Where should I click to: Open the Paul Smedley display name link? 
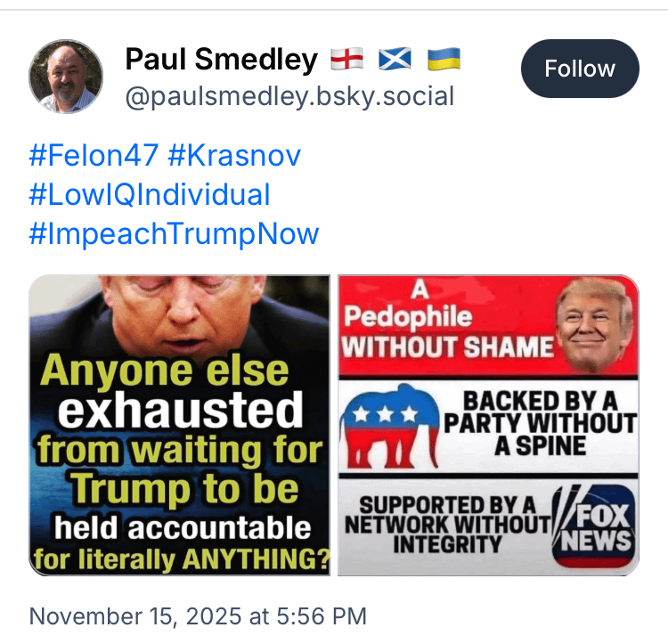click(x=221, y=60)
